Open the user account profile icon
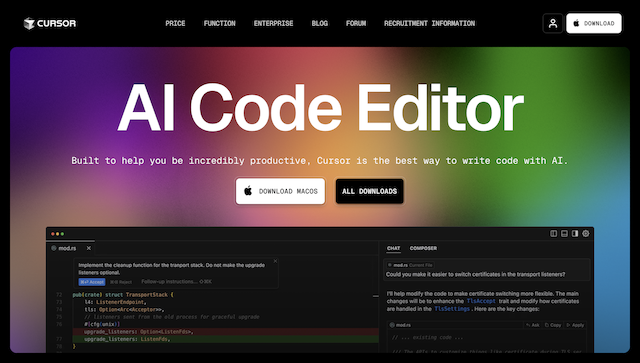 tap(553, 23)
